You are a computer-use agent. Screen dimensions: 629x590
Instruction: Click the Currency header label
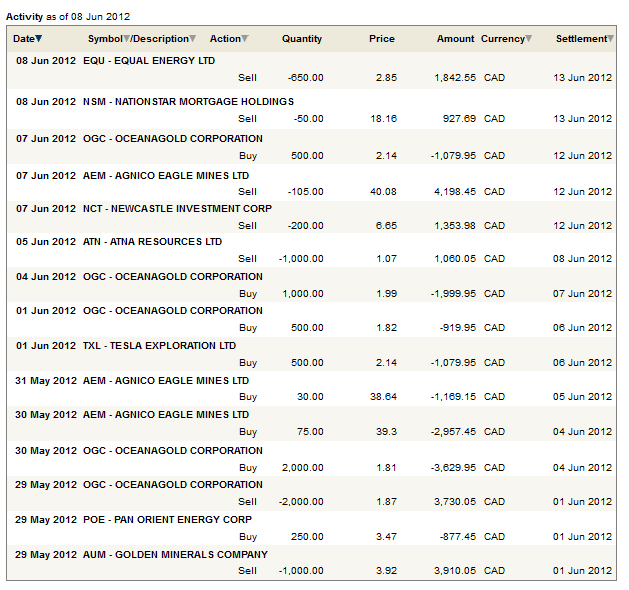[502, 39]
